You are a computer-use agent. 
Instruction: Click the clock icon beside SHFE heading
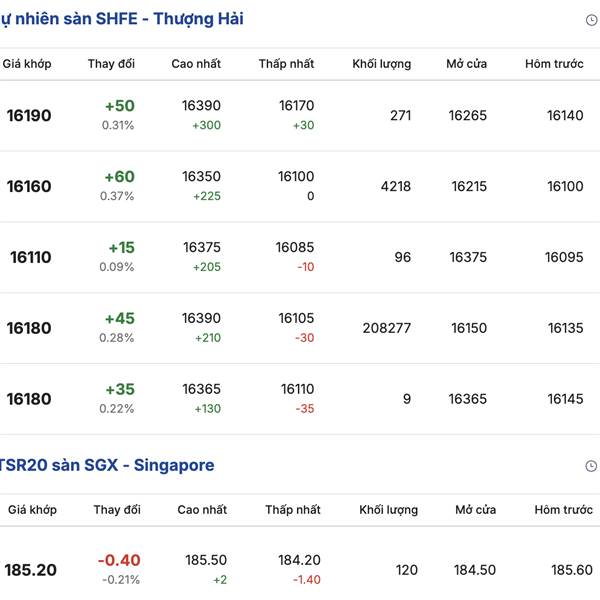(x=591, y=20)
